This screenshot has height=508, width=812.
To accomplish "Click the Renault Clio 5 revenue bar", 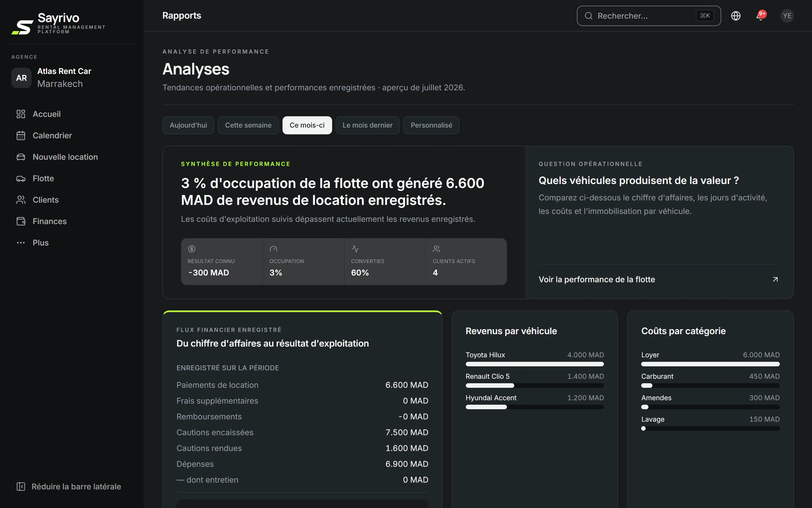I will [x=535, y=386].
